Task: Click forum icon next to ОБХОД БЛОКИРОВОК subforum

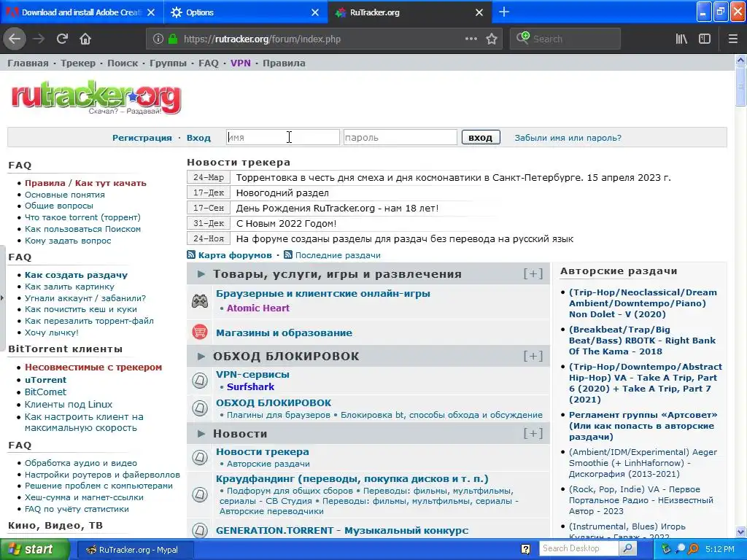Action: coord(200,408)
